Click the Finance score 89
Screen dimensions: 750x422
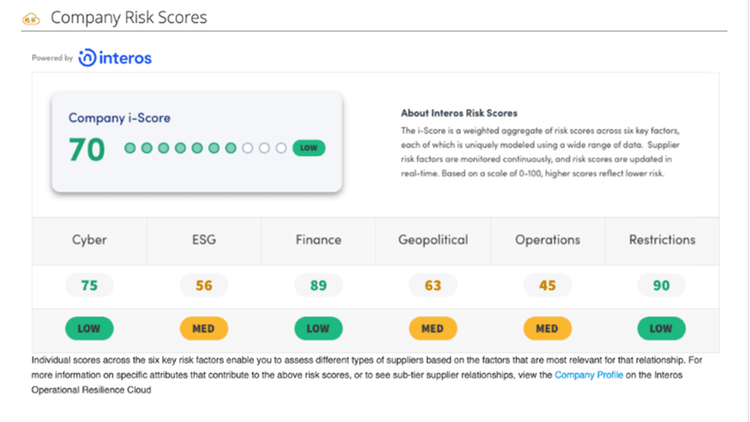point(319,286)
